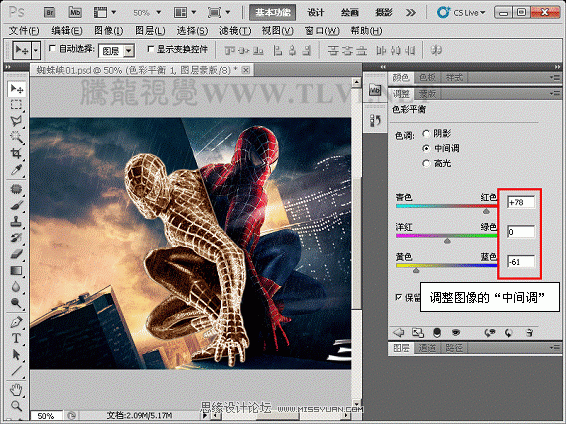Select the Dodge tool
The height and width of the screenshot is (424, 566).
tap(16, 303)
